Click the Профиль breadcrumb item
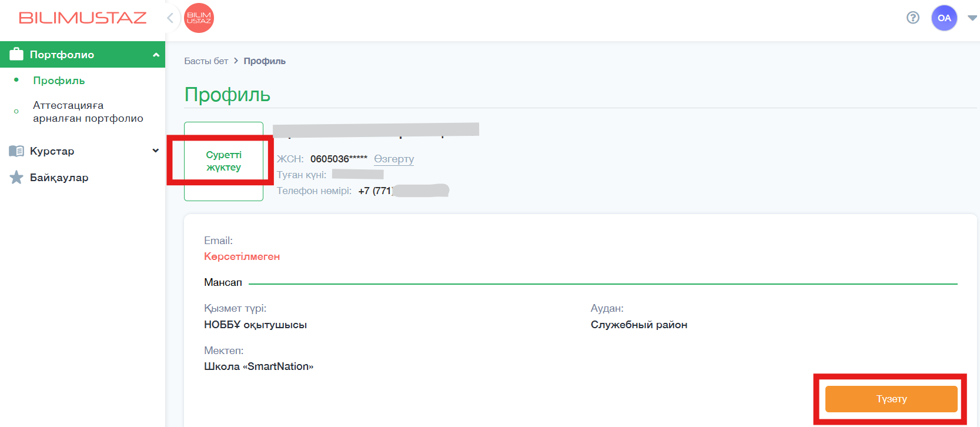This screenshot has height=427, width=980. (265, 61)
